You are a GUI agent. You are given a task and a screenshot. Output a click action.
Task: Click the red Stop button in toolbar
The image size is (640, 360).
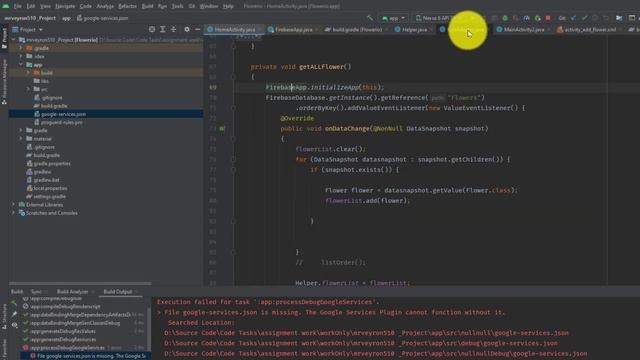click(x=548, y=18)
